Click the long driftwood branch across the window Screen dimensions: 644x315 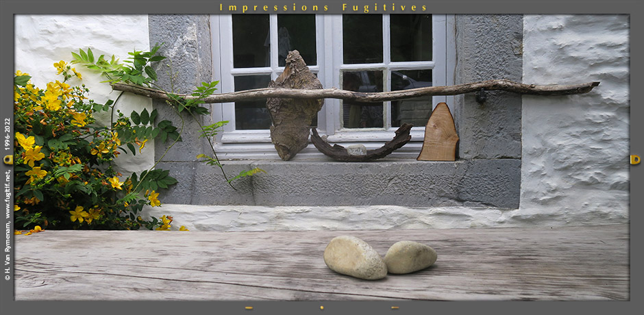point(425,90)
